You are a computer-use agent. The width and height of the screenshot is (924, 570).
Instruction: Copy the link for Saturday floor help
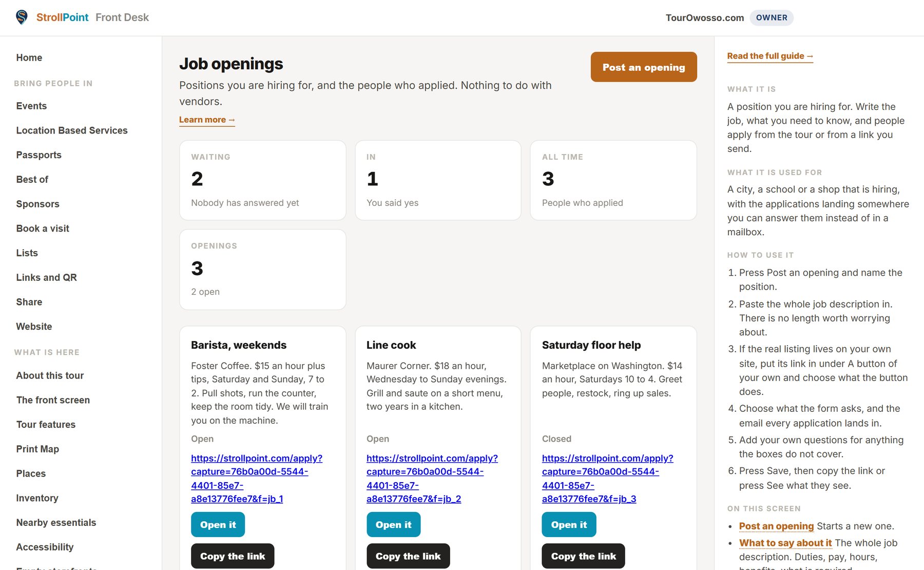coord(584,556)
